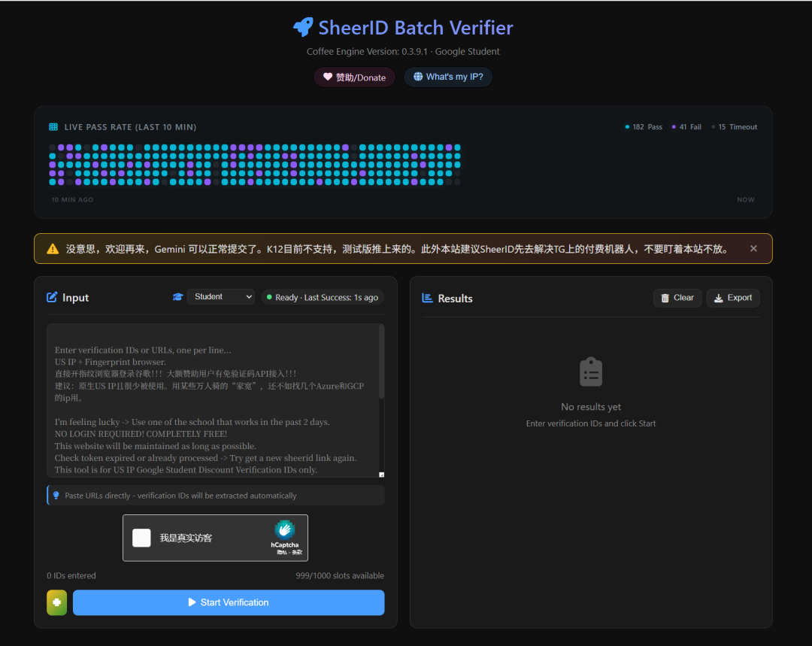Clear the results list
Screen dimensions: 812x646
677,298
